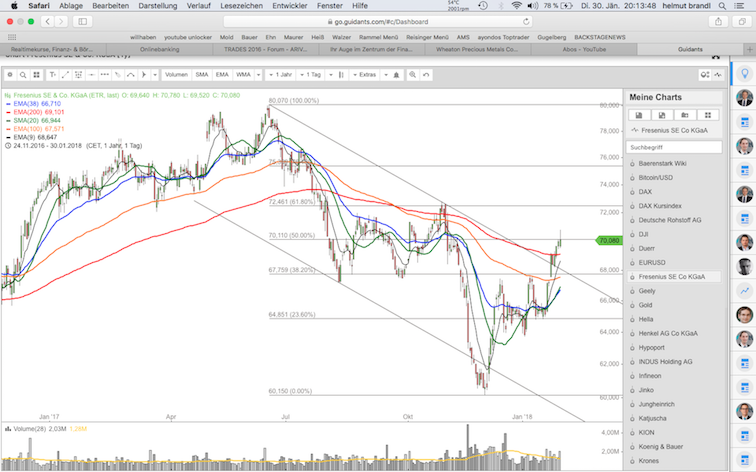Viewport: 756px width, 472px height.
Task: Open the BACKSTAGENEWS bookmark
Action: tap(600, 37)
